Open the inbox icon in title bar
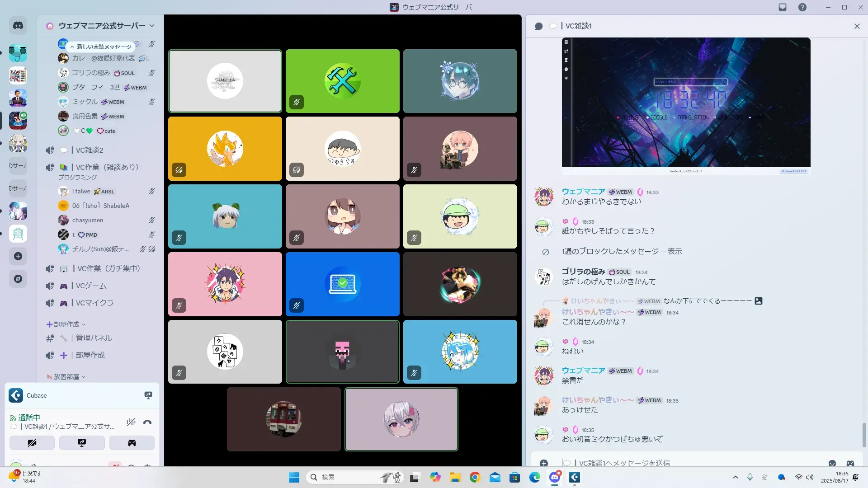868x488 pixels. [783, 7]
